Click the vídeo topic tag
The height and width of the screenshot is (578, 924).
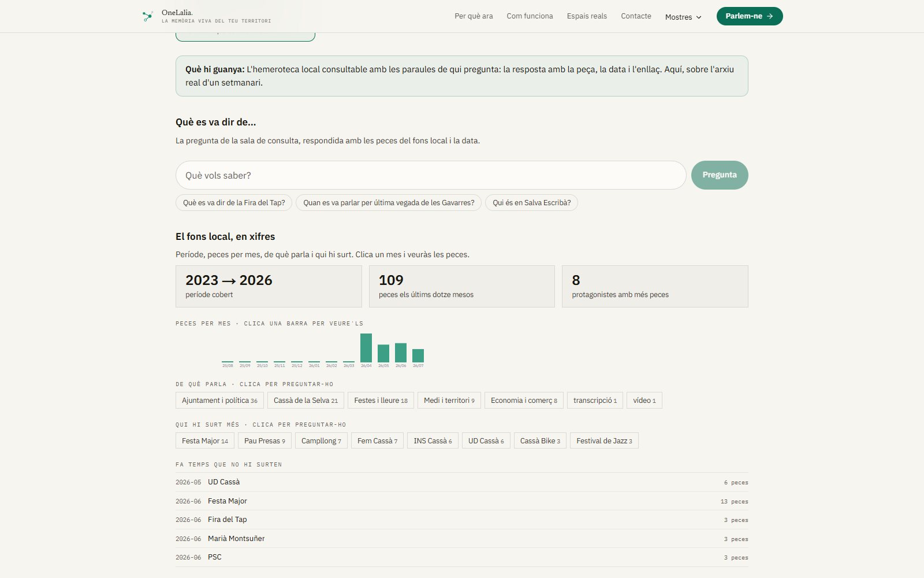(x=644, y=401)
